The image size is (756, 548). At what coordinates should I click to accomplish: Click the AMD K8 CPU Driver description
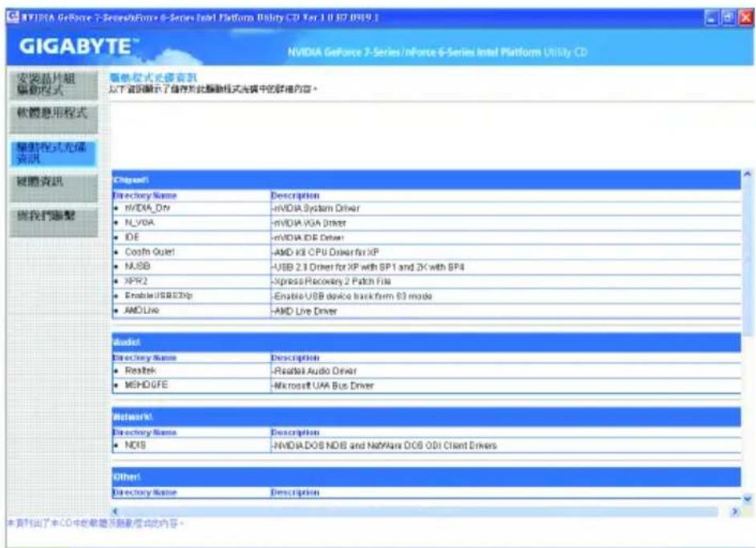pyautogui.click(x=325, y=252)
